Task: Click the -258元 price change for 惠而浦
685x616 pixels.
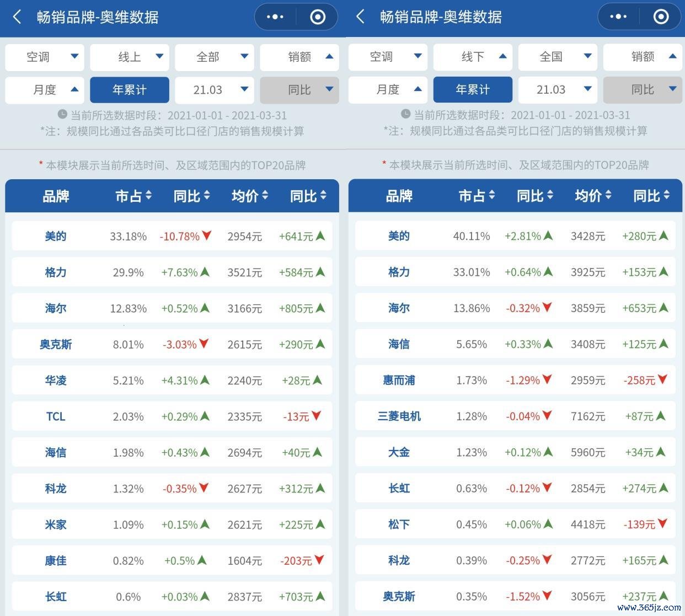Action: point(640,380)
